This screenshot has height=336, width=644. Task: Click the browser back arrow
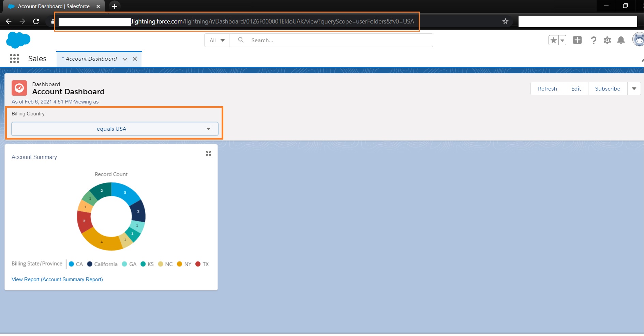[x=9, y=21]
